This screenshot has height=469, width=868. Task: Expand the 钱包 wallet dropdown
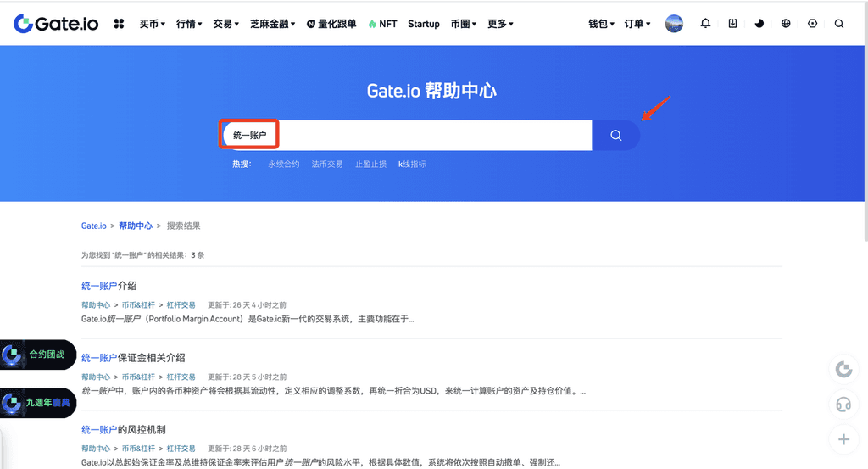pyautogui.click(x=601, y=24)
